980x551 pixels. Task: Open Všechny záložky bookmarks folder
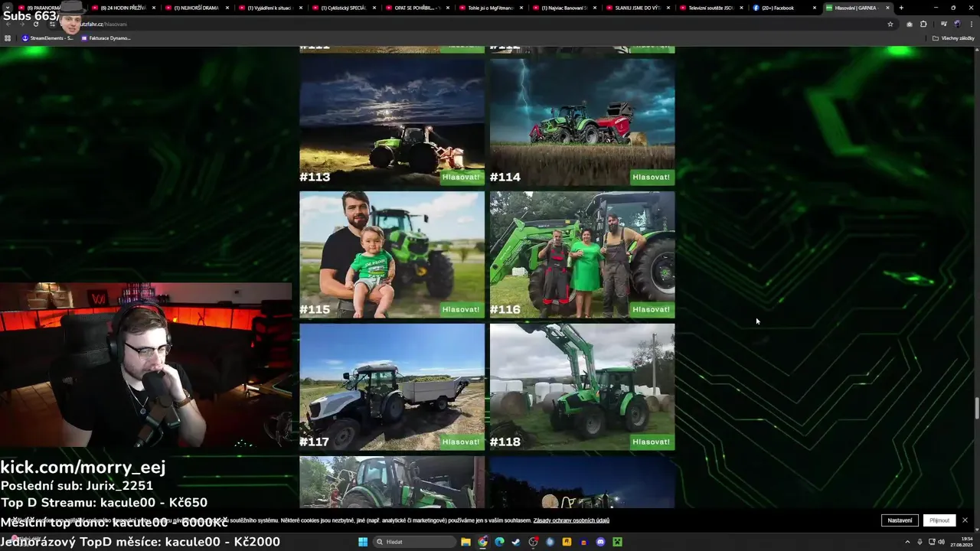pyautogui.click(x=953, y=37)
